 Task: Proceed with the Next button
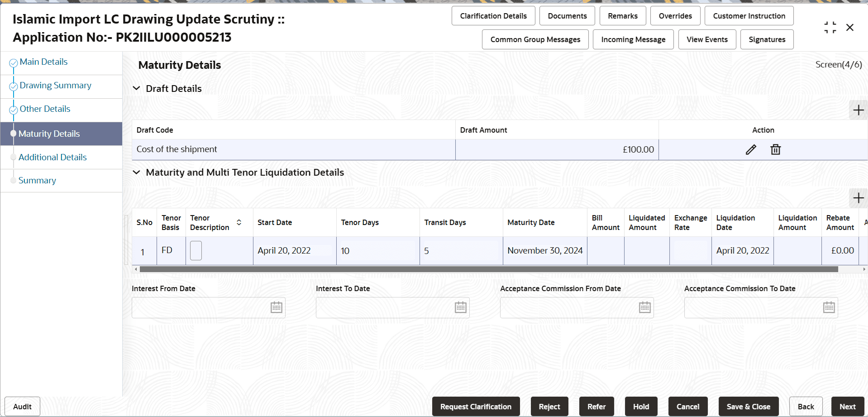848,406
